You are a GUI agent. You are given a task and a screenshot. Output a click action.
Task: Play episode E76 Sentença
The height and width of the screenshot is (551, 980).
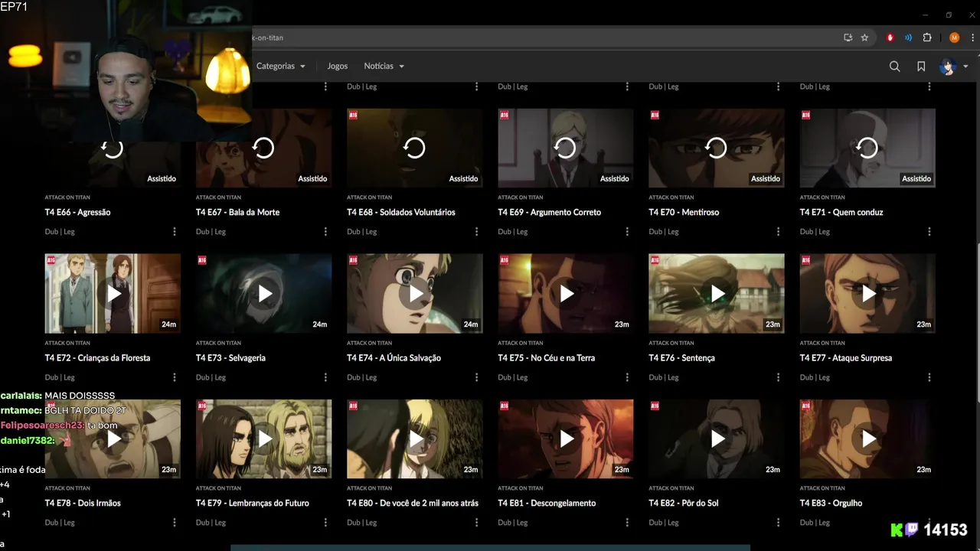[716, 293]
